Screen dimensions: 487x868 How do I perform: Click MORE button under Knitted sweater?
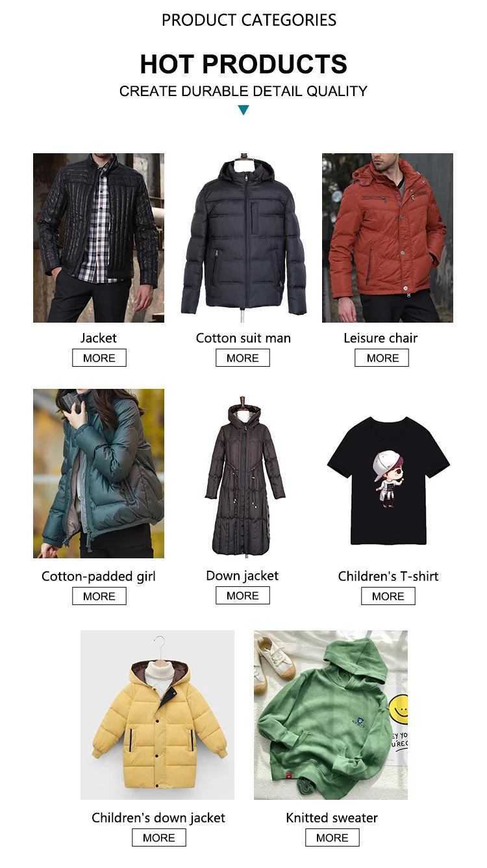[x=332, y=837]
